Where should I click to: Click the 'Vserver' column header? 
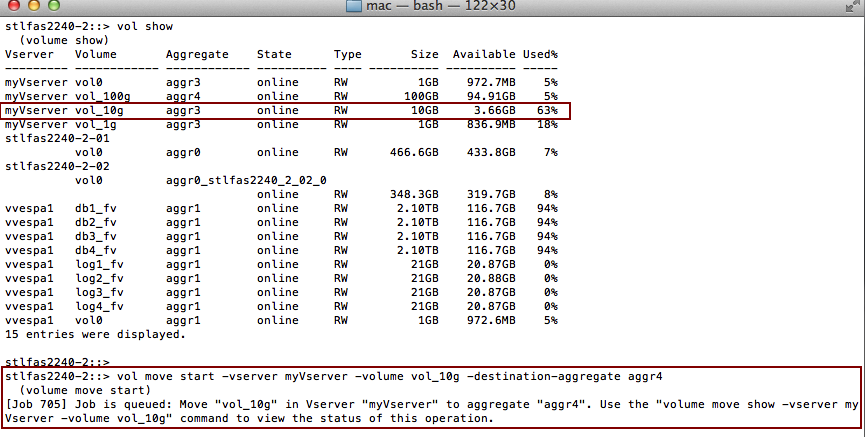(29, 55)
